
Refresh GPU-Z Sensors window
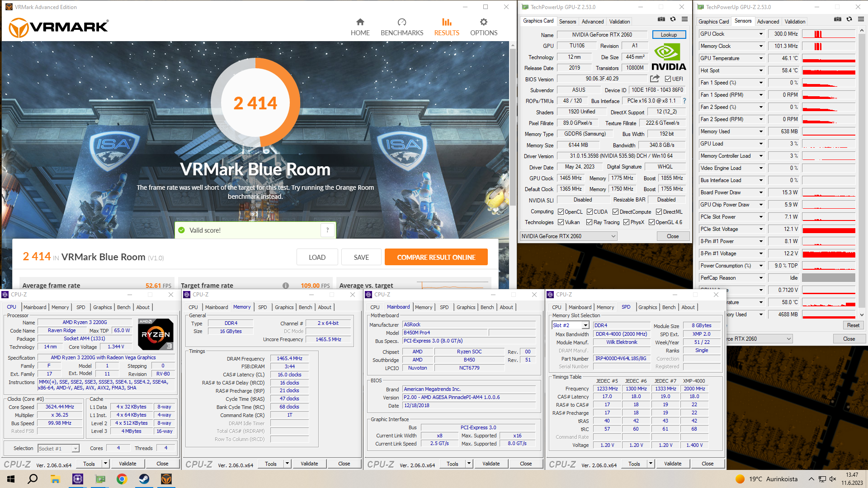(849, 19)
